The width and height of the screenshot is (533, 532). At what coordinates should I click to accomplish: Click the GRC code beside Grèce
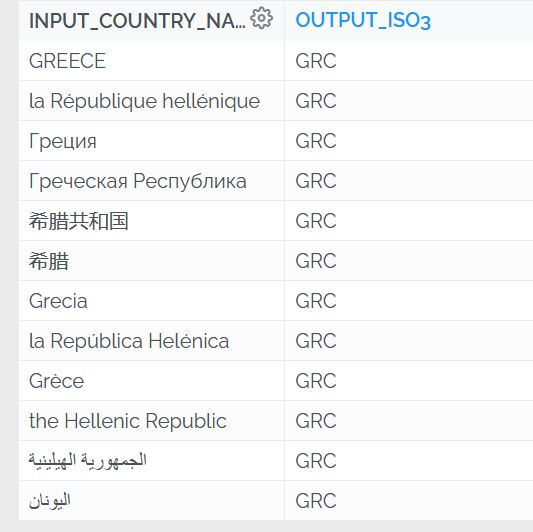coord(316,381)
